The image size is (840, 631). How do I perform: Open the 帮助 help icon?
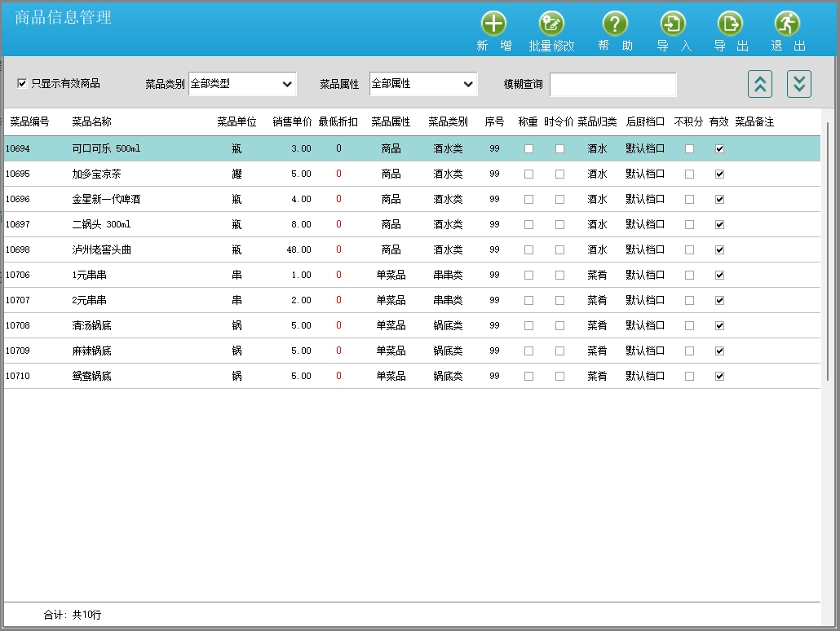tap(615, 24)
